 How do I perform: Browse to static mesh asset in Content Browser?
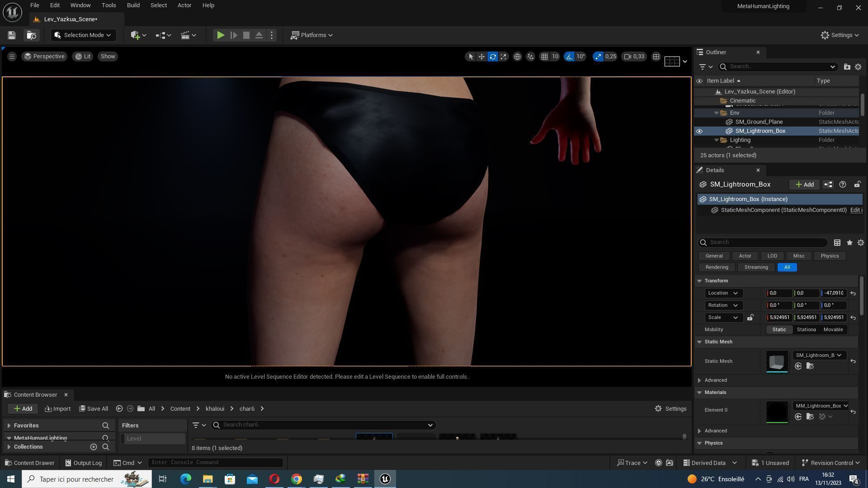click(810, 366)
